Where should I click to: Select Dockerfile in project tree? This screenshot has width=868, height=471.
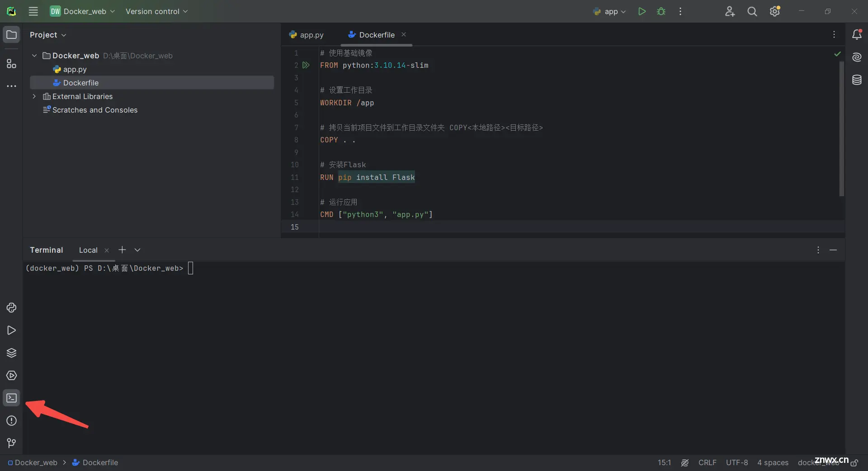(x=152, y=83)
